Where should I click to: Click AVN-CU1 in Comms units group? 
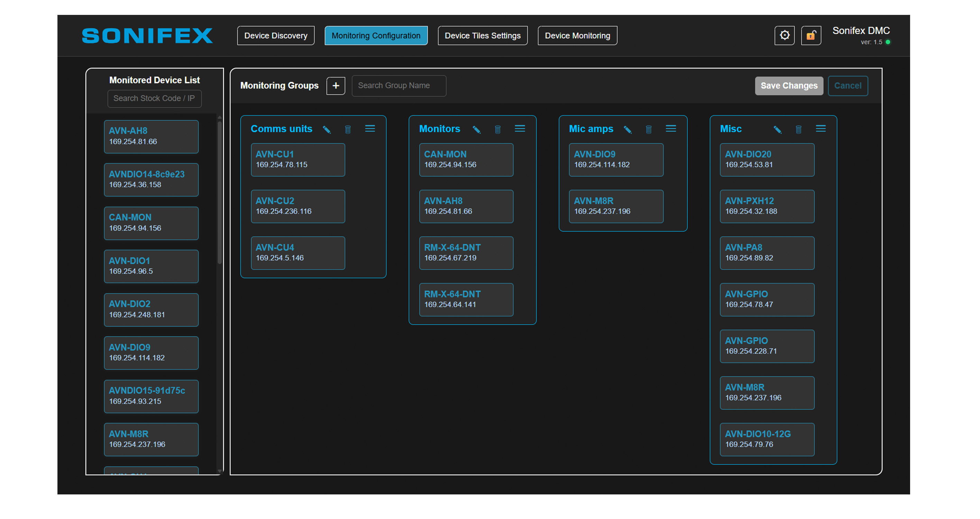coord(298,160)
